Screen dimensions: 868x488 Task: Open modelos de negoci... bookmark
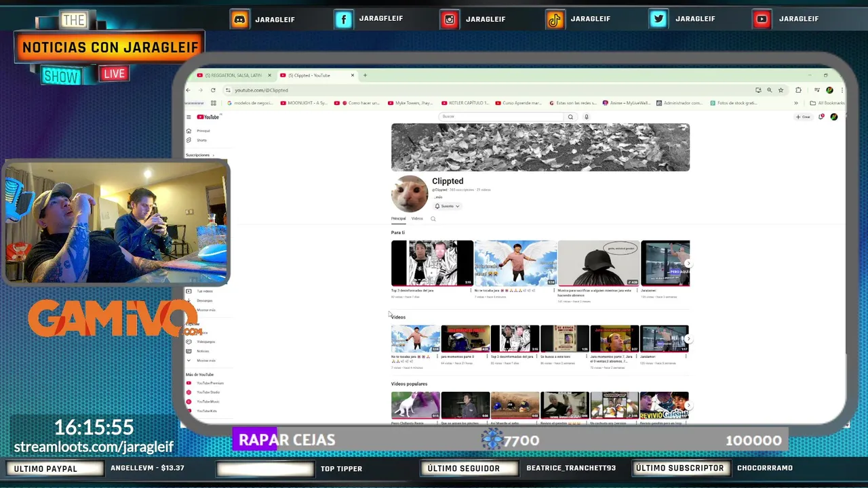(250, 103)
